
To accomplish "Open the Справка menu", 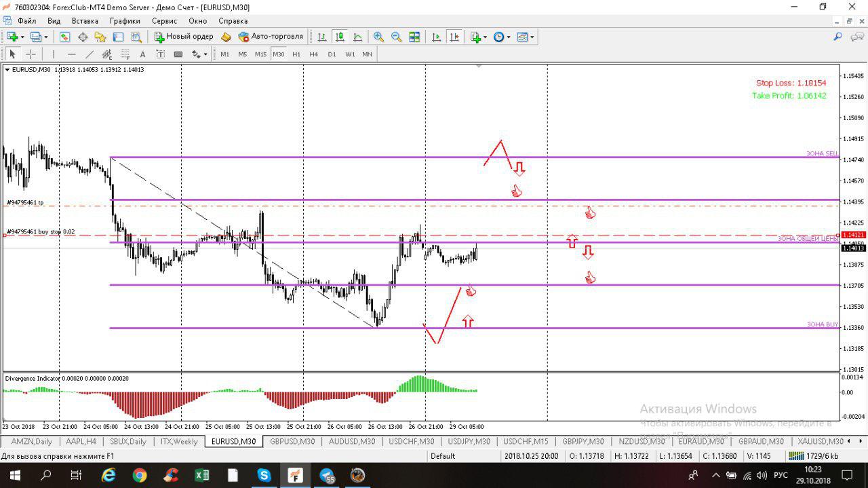I will [233, 21].
